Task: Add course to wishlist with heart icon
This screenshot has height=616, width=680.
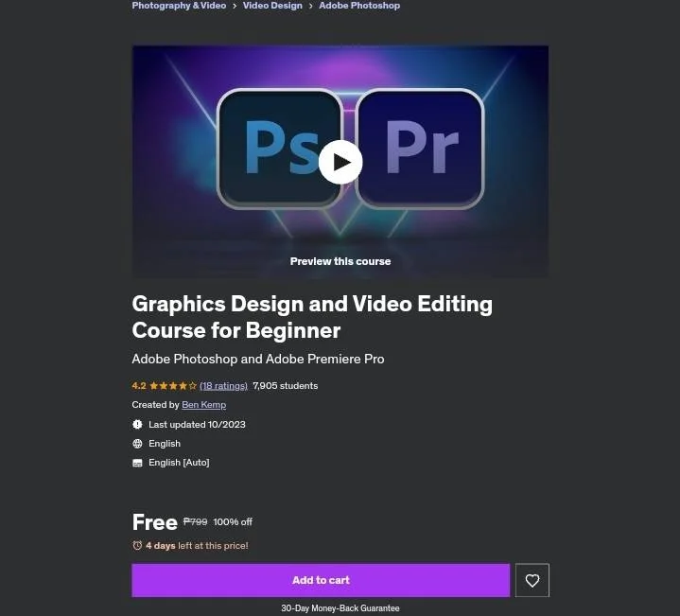Action: (532, 580)
